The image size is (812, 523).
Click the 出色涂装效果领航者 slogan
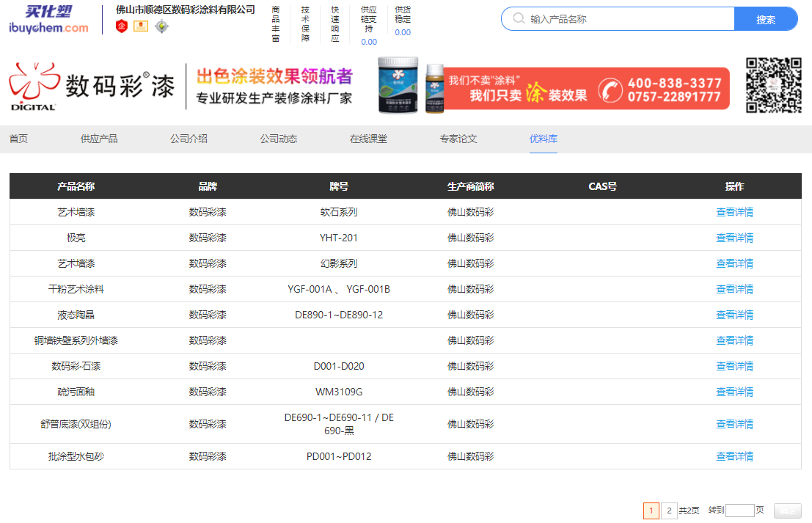274,76
